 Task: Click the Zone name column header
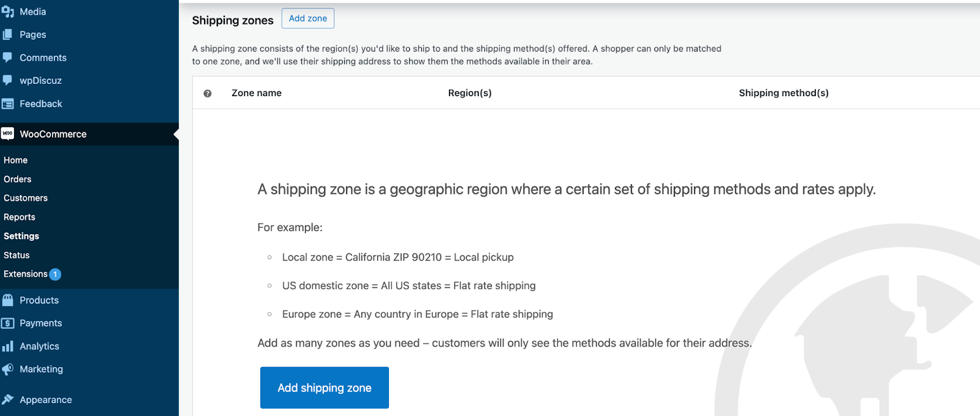tap(256, 93)
